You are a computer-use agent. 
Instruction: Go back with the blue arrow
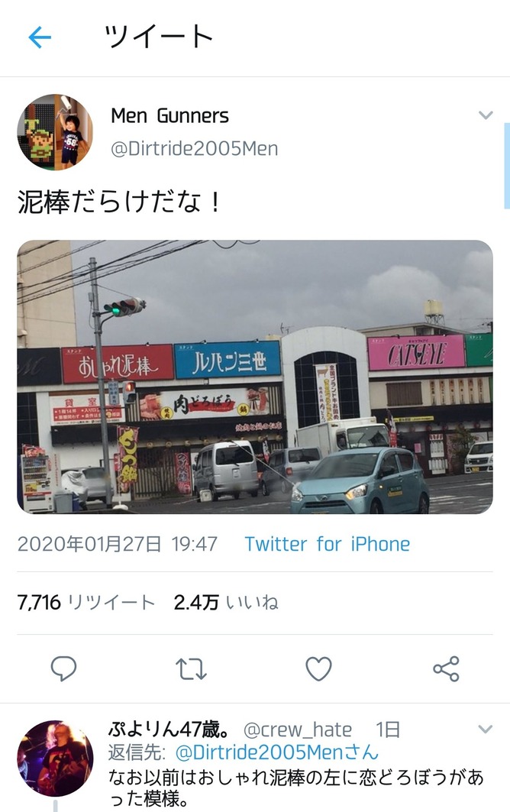click(40, 37)
